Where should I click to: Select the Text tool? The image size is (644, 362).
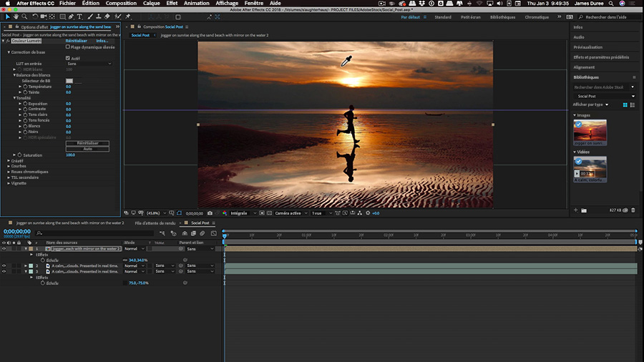click(x=79, y=16)
